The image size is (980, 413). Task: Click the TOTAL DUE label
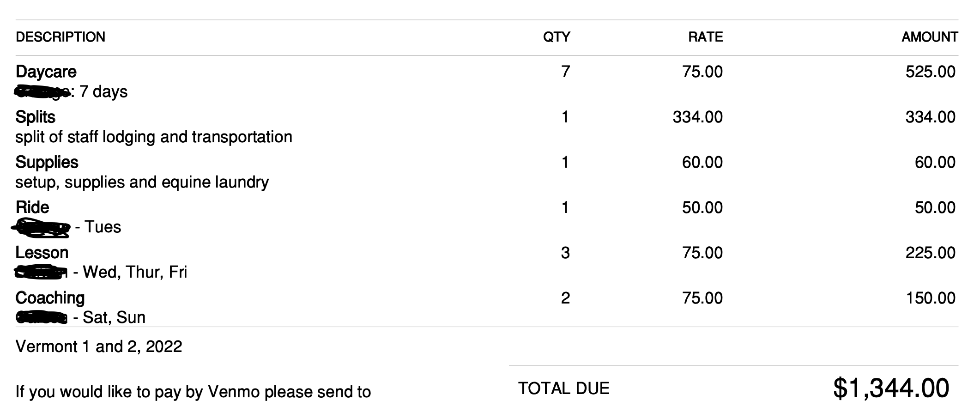(563, 389)
